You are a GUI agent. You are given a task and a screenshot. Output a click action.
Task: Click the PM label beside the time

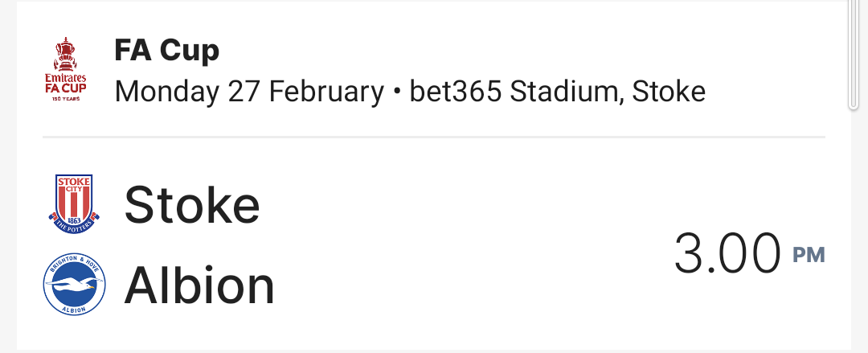809,256
